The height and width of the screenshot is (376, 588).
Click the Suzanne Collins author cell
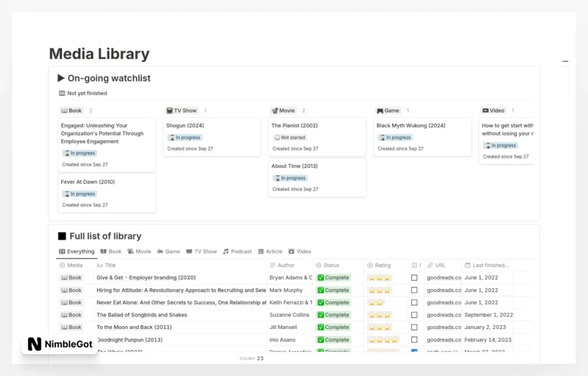(289, 315)
